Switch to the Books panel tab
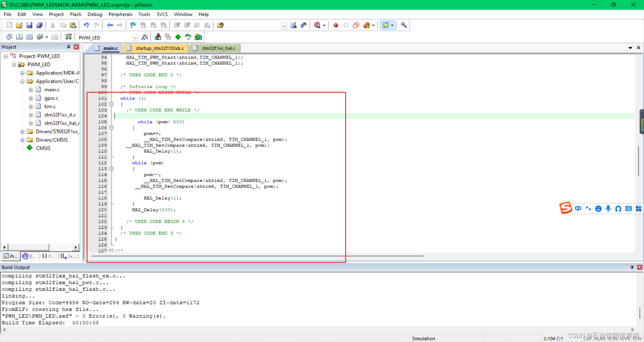This screenshot has height=342, width=644. pos(29,256)
